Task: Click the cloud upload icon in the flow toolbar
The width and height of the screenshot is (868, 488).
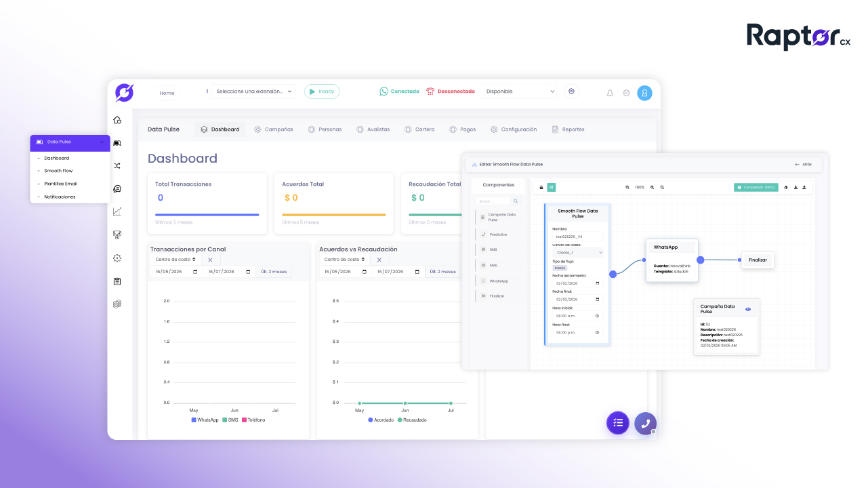Action: point(786,187)
